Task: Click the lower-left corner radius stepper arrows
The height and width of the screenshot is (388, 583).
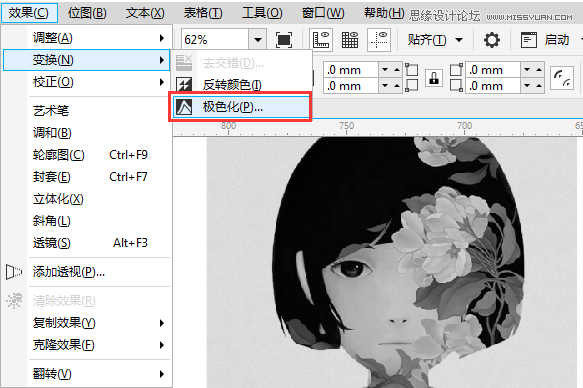Action: pos(390,86)
